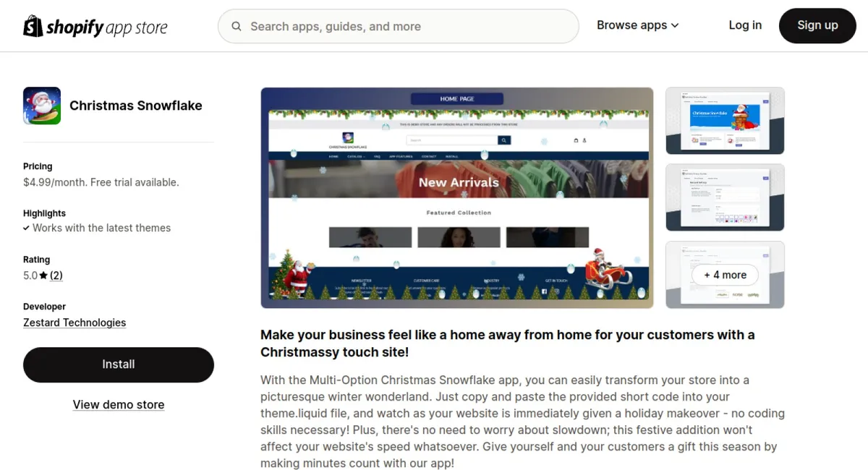Show the + 4 more screenshots
Screen dimensions: 868x470
pos(725,275)
